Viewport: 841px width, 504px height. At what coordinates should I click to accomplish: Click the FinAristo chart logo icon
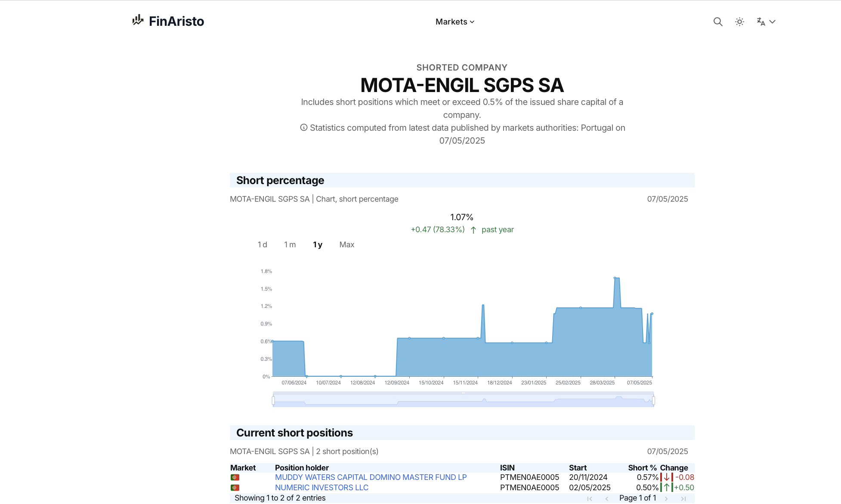coord(138,20)
